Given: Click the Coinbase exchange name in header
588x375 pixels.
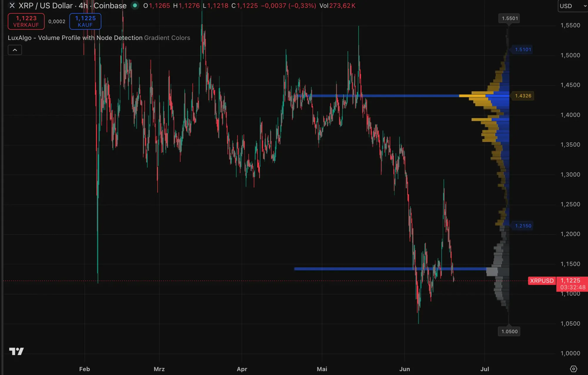Looking at the screenshot, I should pos(110,6).
